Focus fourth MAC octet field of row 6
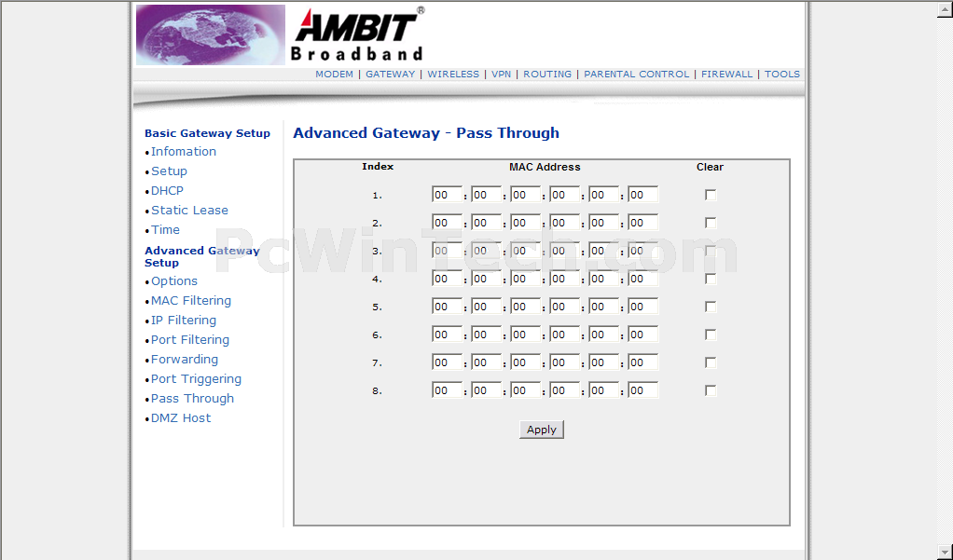Screen dimensions: 953x560 [565, 335]
